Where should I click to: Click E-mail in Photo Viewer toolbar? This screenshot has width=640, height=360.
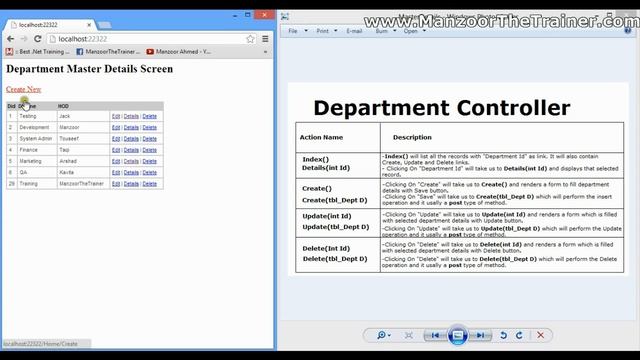[354, 31]
